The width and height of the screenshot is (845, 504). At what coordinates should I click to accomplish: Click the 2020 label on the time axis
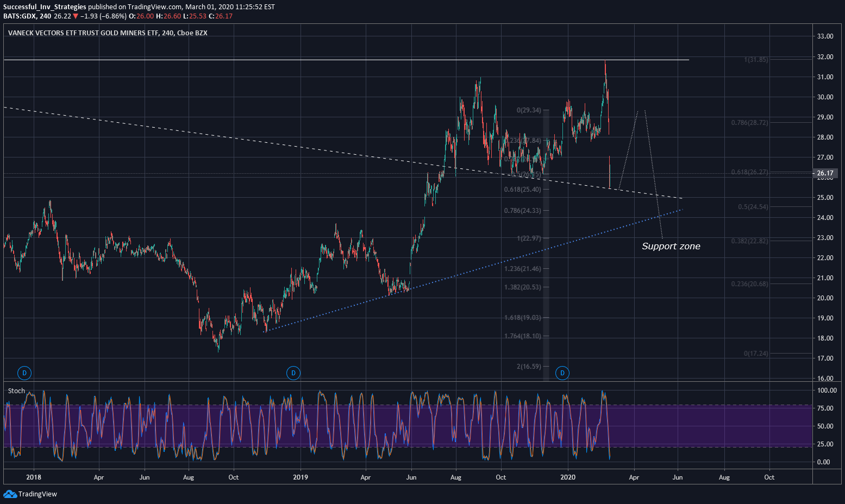(x=568, y=477)
